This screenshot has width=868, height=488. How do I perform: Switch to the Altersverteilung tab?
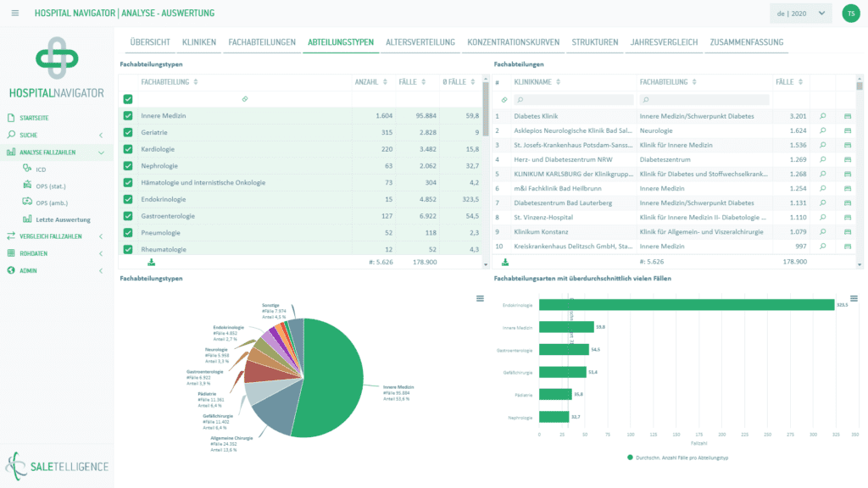pos(420,42)
